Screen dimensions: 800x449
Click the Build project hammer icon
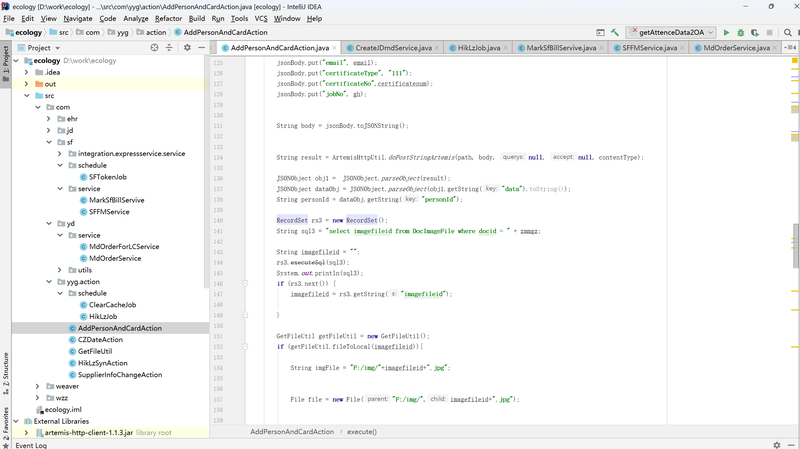coord(615,33)
